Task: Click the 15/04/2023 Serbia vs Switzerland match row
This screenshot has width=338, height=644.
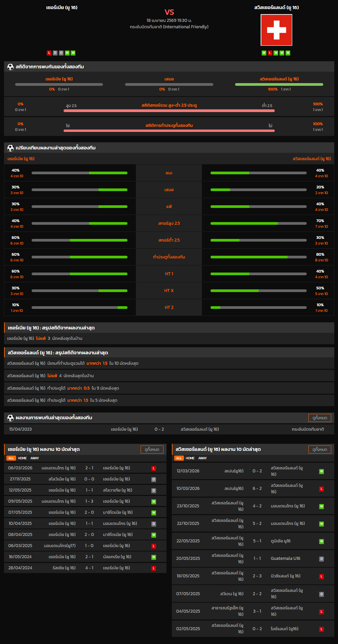Action: tap(169, 429)
